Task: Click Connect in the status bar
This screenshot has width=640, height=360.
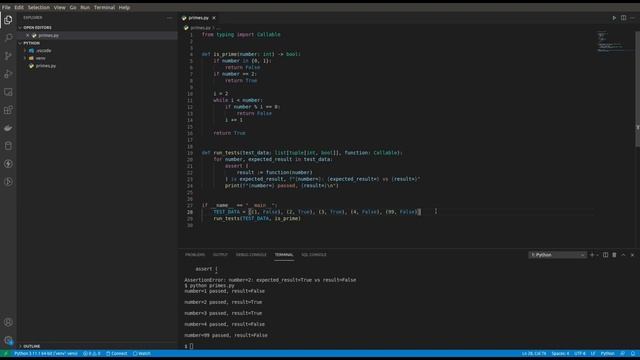Action: click(x=117, y=353)
